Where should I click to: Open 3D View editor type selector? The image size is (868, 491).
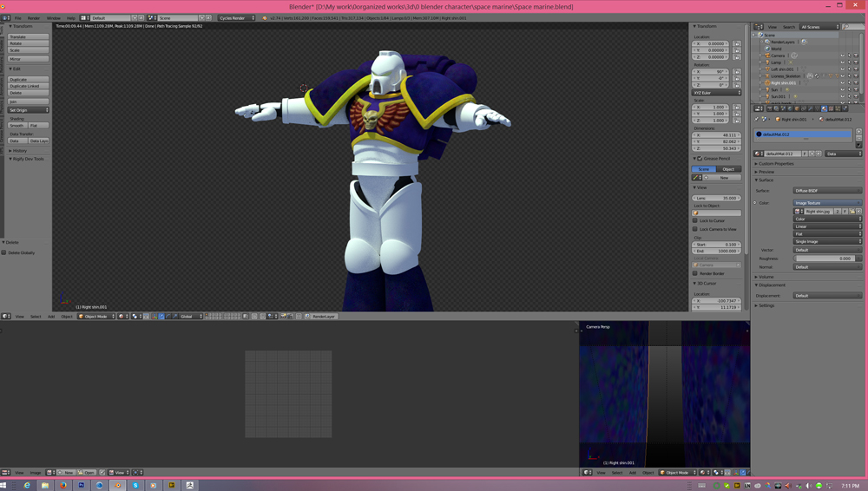pos(5,316)
